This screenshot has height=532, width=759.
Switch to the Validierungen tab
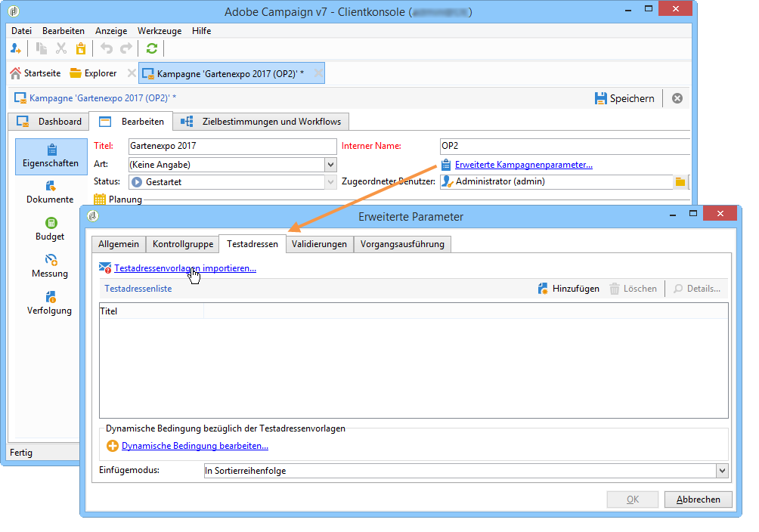click(320, 244)
